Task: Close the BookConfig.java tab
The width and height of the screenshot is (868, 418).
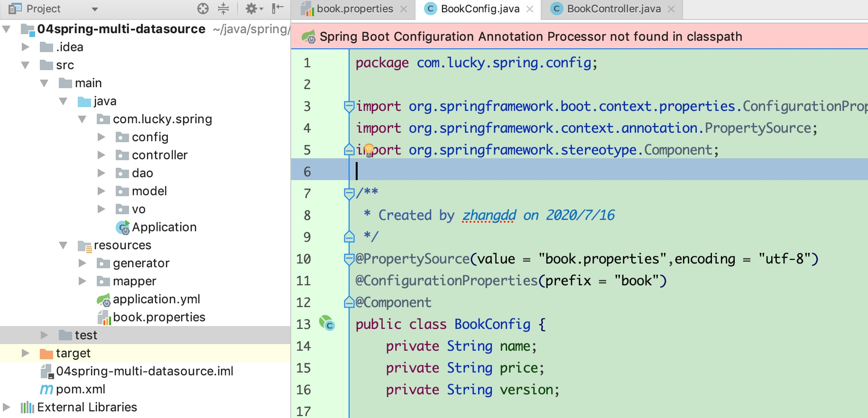Action: [x=530, y=9]
